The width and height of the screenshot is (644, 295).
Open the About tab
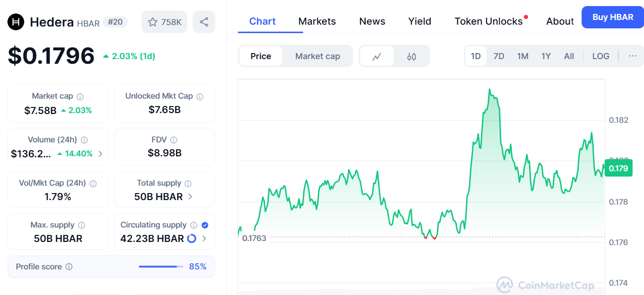[x=560, y=21]
